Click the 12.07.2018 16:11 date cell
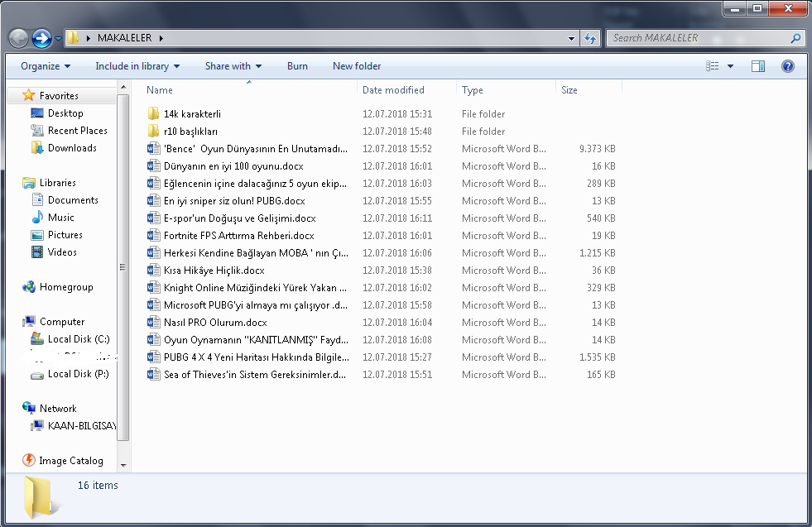Image resolution: width=812 pixels, height=527 pixels. pyautogui.click(x=397, y=218)
